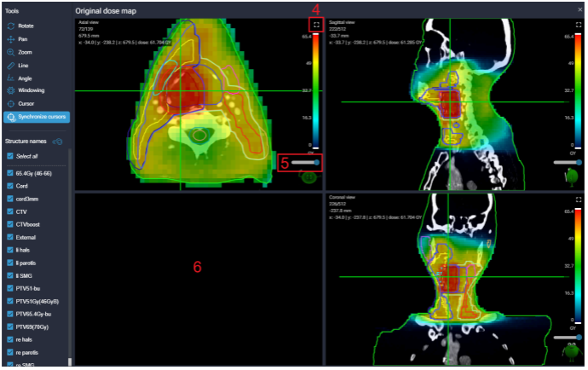Click the Axial view dose opacity slider
The width and height of the screenshot is (588, 370).
click(x=305, y=161)
